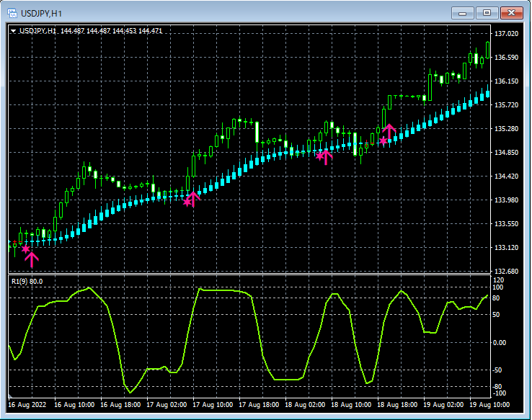This screenshot has height=420, width=532.
Task: Click the pink star signal near 18 Aug 02:00
Action: [x=319, y=156]
